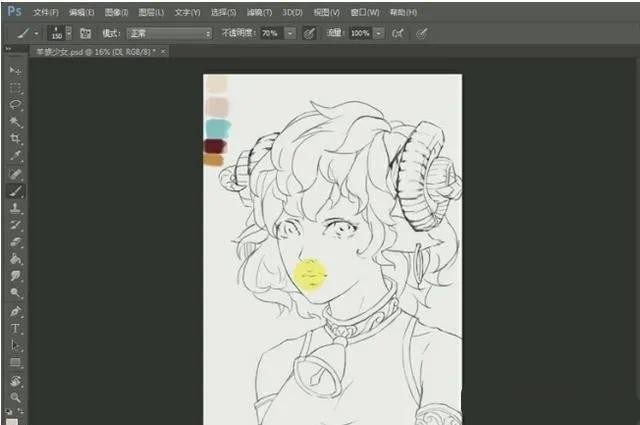Viewport: 640px width, 425px height.
Task: Select the Eyedropper tool
Action: coord(15,155)
